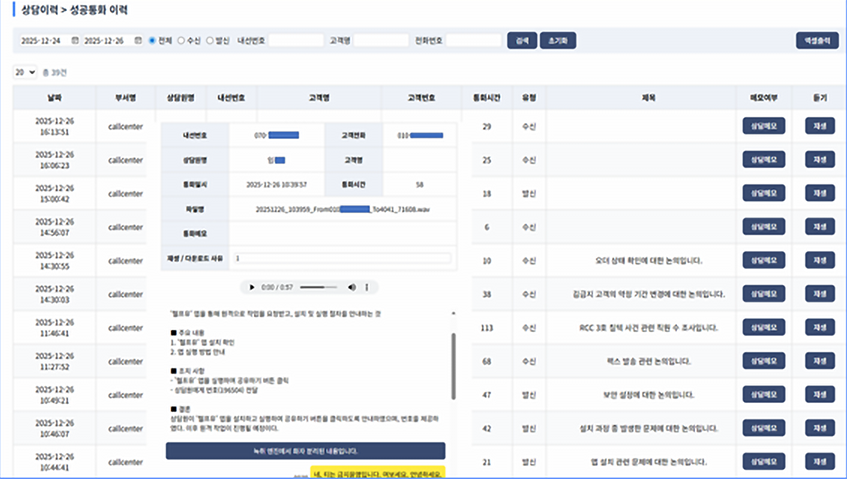Open 상담메모 for the 14:30:55 call
Viewport: 847px width, 479px height.
(764, 260)
